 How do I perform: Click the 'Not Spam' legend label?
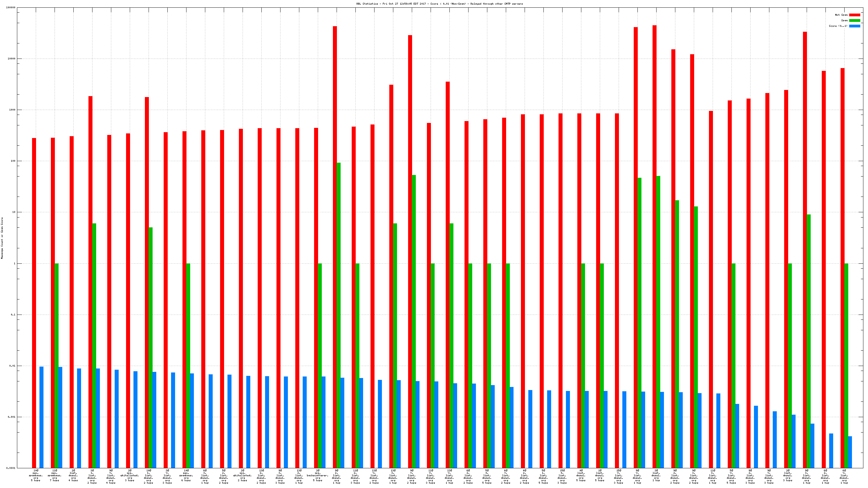pyautogui.click(x=841, y=15)
